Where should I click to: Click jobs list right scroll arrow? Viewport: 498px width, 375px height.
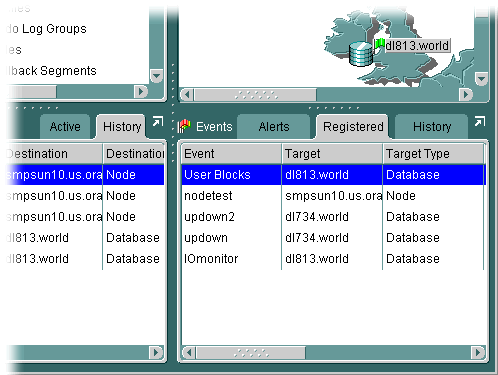[156, 352]
